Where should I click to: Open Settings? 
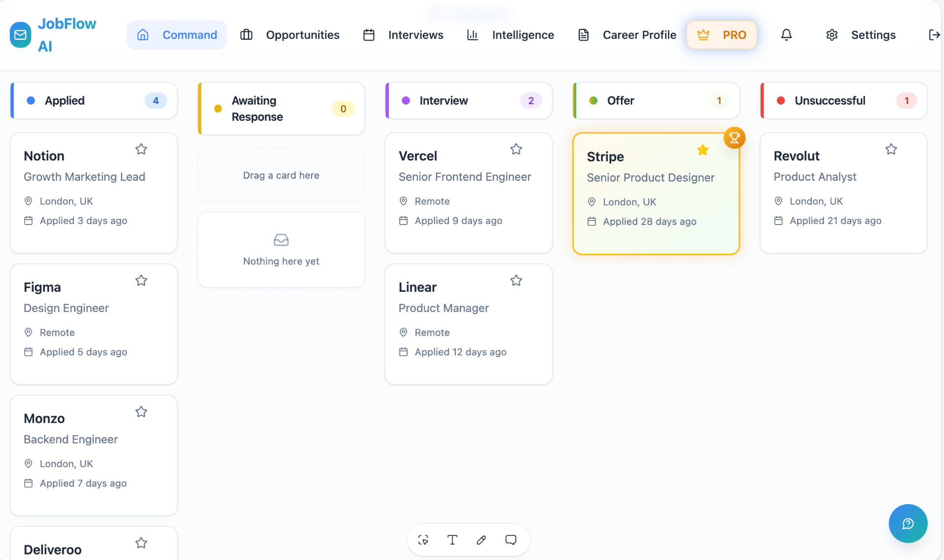point(860,35)
